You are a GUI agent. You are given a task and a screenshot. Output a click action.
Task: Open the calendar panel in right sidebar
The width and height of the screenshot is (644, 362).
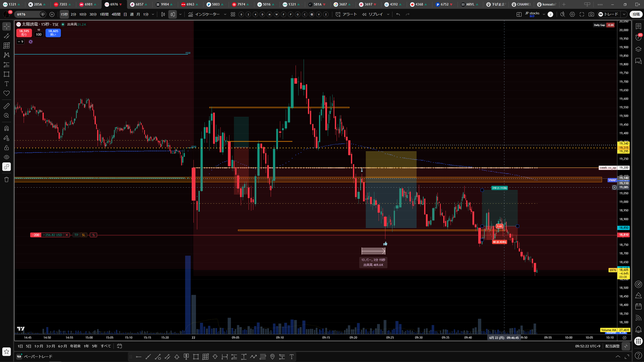(x=638, y=306)
